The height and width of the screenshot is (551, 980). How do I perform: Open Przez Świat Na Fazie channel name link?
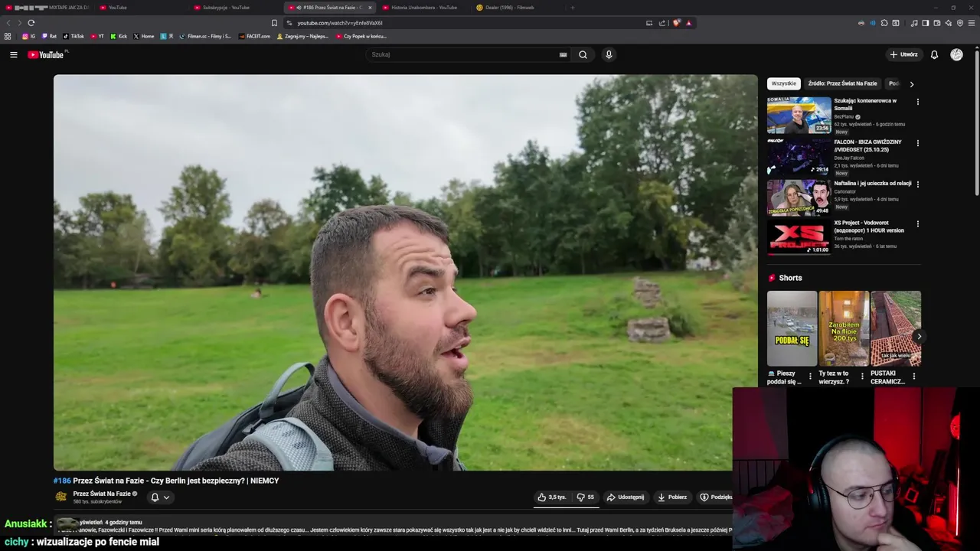(x=102, y=494)
